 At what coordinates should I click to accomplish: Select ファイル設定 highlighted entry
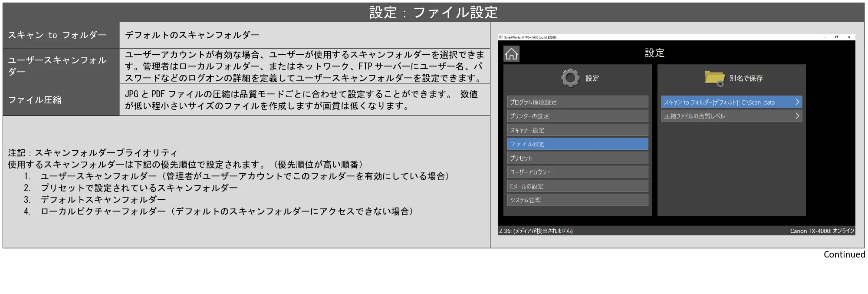point(578,144)
